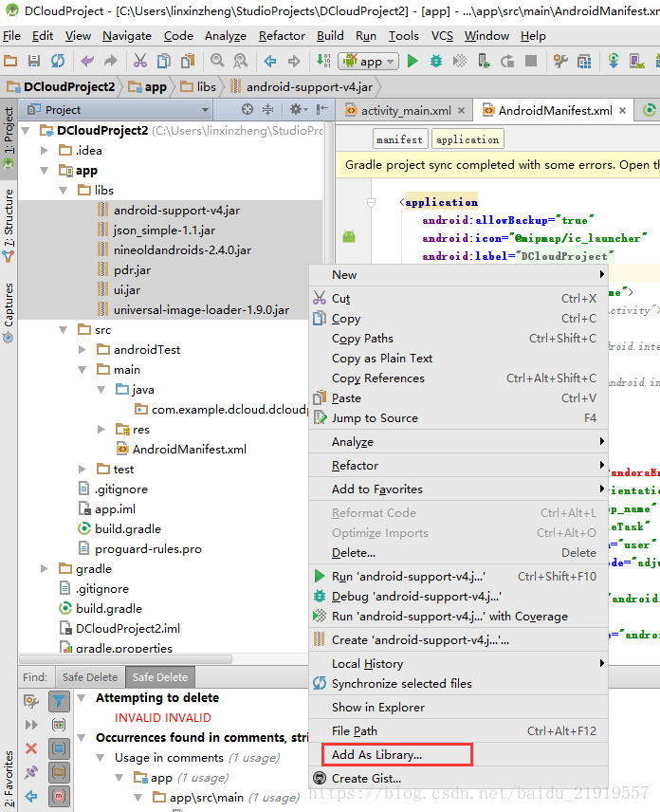Click the manifest breadcrumb button
Image resolution: width=660 pixels, height=812 pixels.
pos(399,139)
